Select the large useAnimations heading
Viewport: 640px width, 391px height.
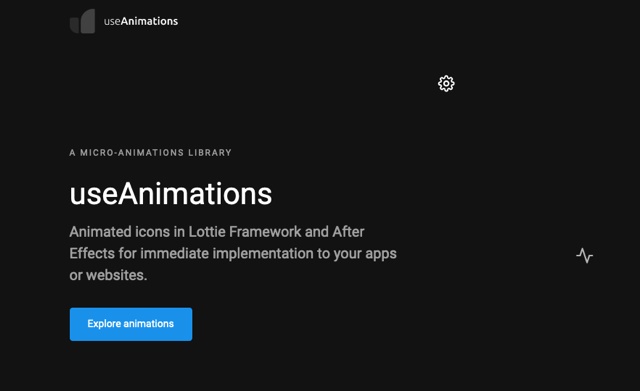coord(171,194)
